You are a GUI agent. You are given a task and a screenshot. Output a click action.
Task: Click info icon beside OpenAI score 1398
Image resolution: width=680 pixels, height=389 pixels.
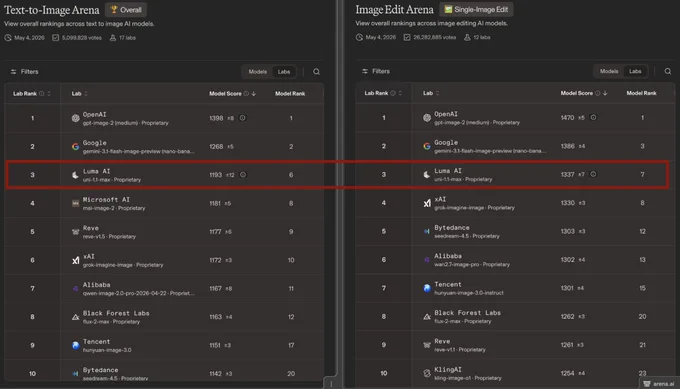(242, 118)
